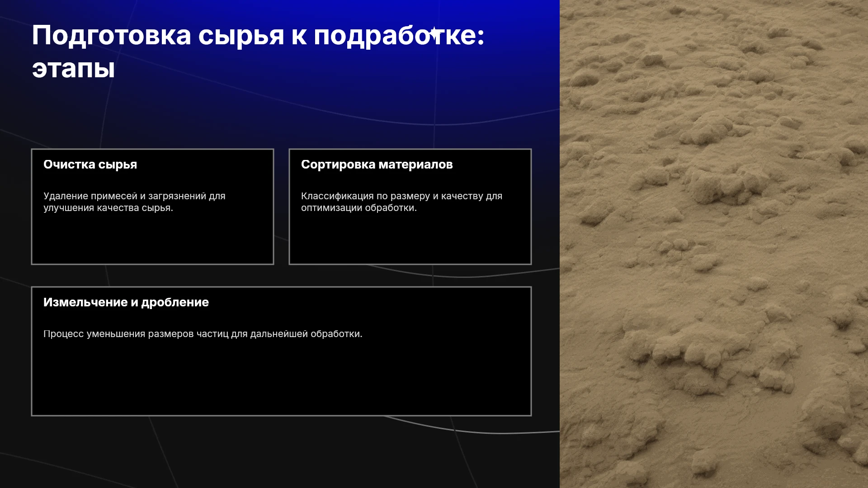Click the word 'Подготовка' in the title
Image resolution: width=868 pixels, height=488 pixels.
(111, 36)
